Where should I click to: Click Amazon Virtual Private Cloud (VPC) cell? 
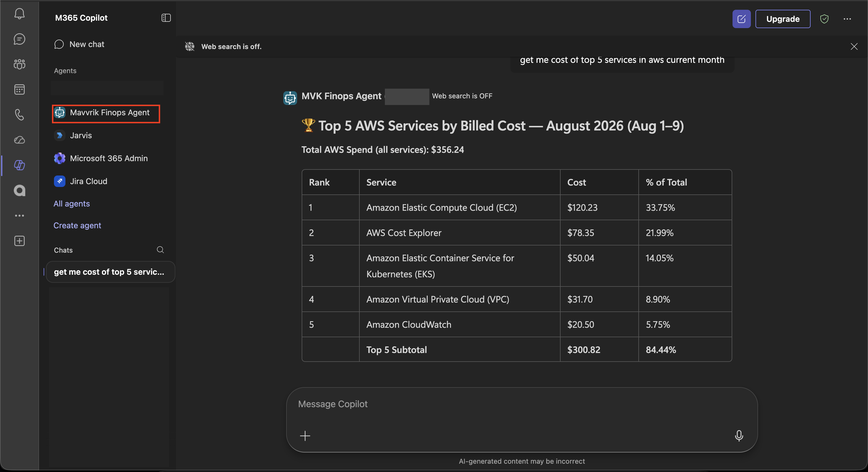[x=460, y=299]
